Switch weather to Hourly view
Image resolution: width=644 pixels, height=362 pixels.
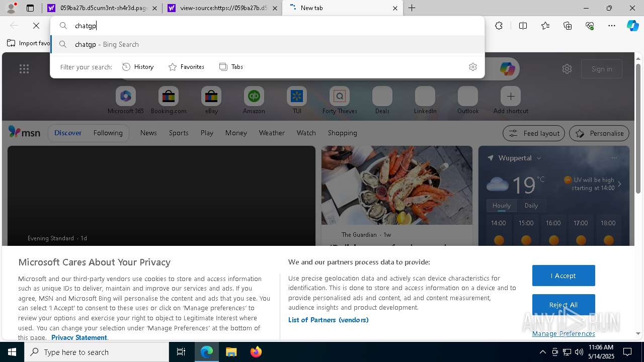pyautogui.click(x=502, y=206)
